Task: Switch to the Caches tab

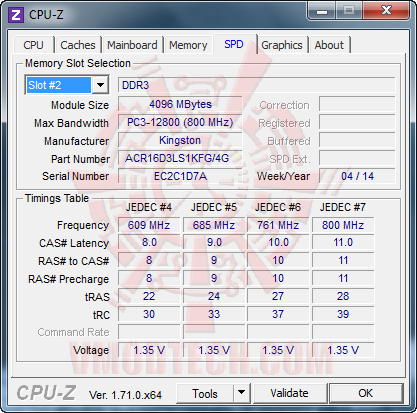Action: pyautogui.click(x=78, y=45)
